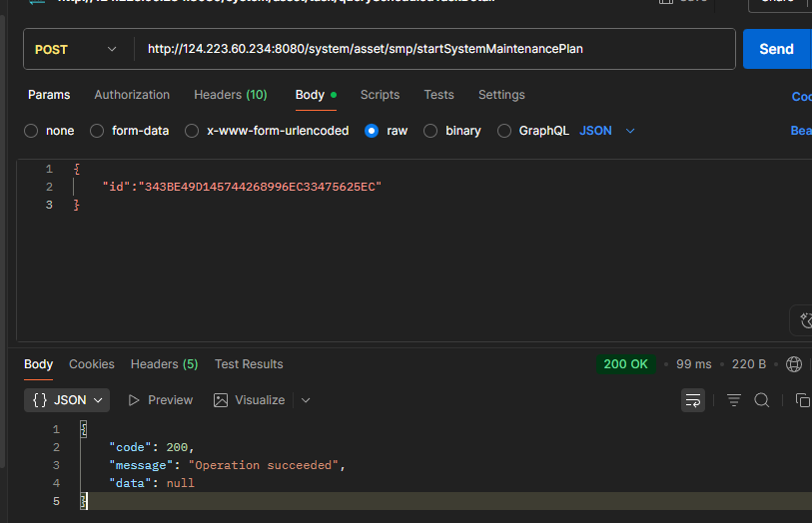Open the response Preview view
Viewport: 812px width, 523px height.
click(x=160, y=400)
